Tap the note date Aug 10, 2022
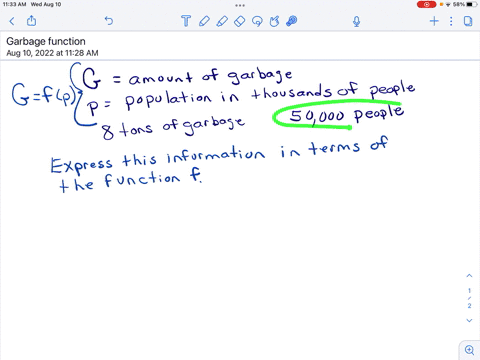 tap(52, 53)
